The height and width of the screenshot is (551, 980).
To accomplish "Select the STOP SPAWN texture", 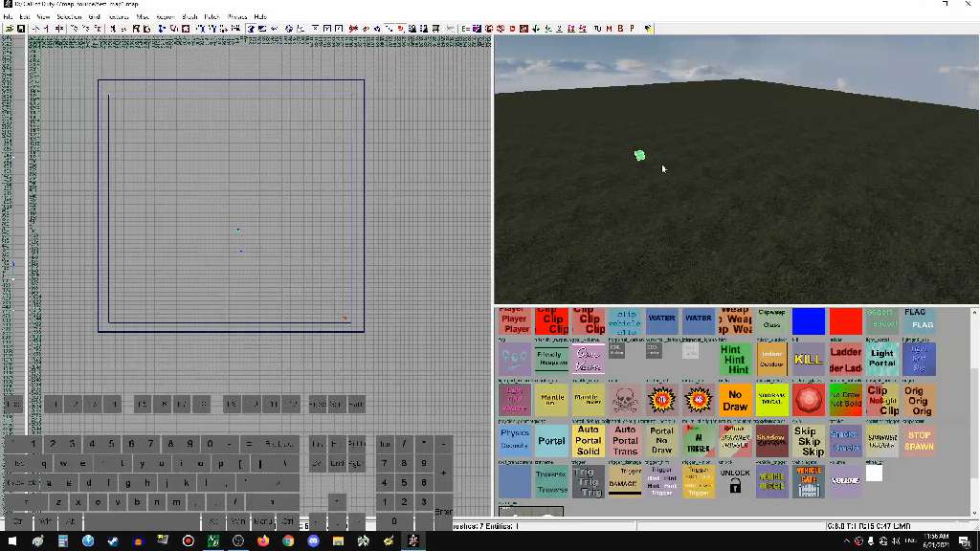I will tap(919, 441).
